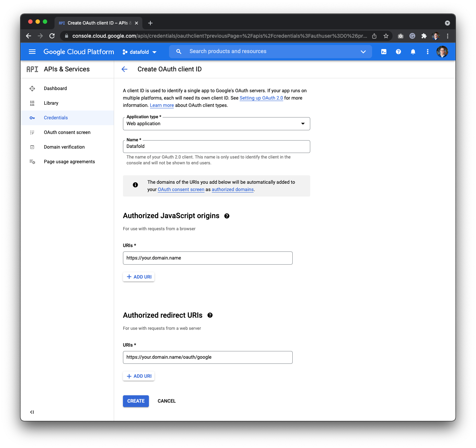Viewport: 476px width, 448px height.
Task: Click the Page usage agreements icon
Action: (x=32, y=162)
